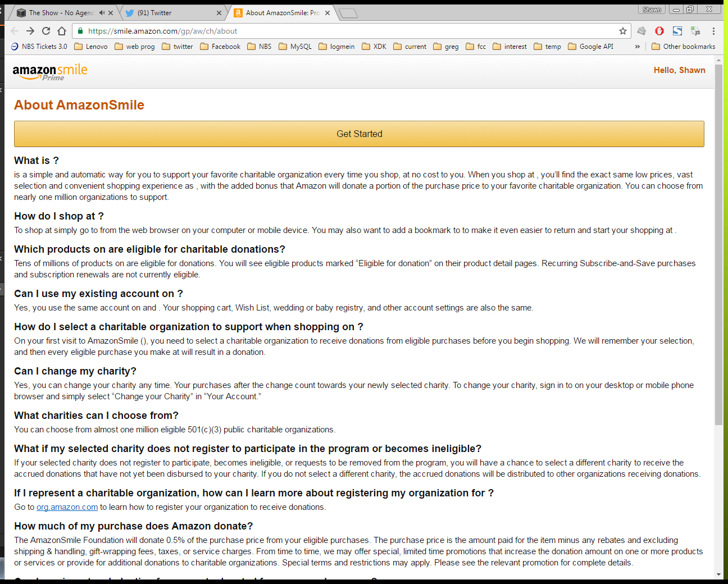Open a new browser tab
Screen dimensions: 728x584
click(x=348, y=13)
